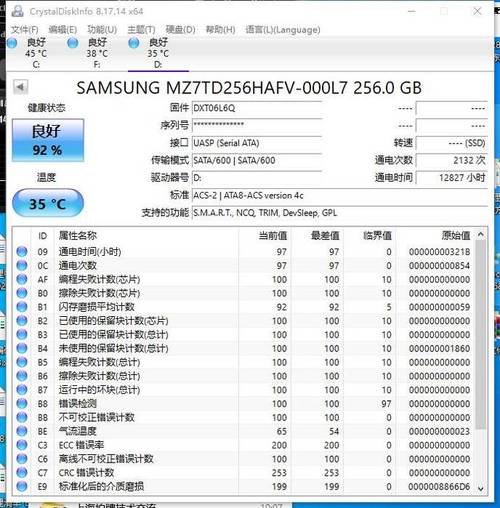Viewport: 500px width, 508px height.
Task: Click raw value 00000000321B
Action: coord(439,252)
